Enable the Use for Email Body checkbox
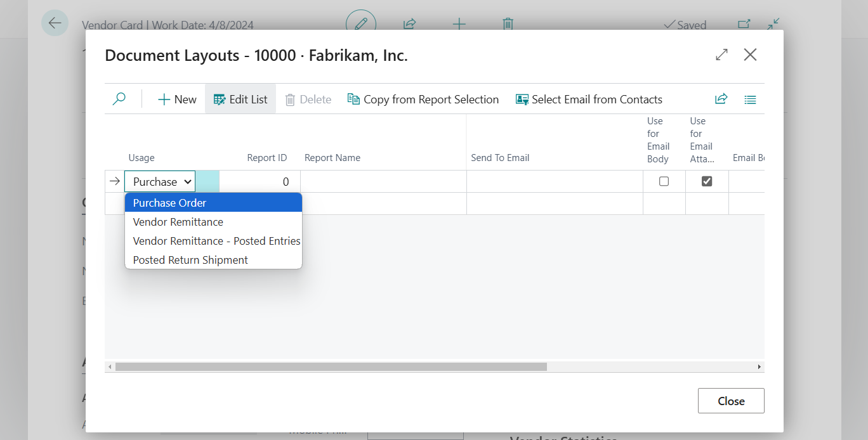This screenshot has width=868, height=440. 664,181
